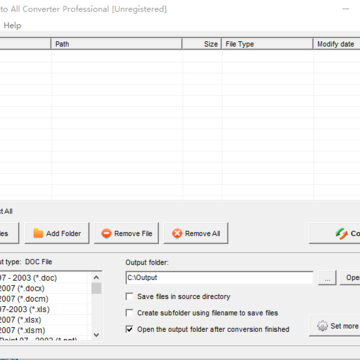This screenshot has width=360, height=360.
Task: Enable Create subfolder using filename option
Action: 129,313
